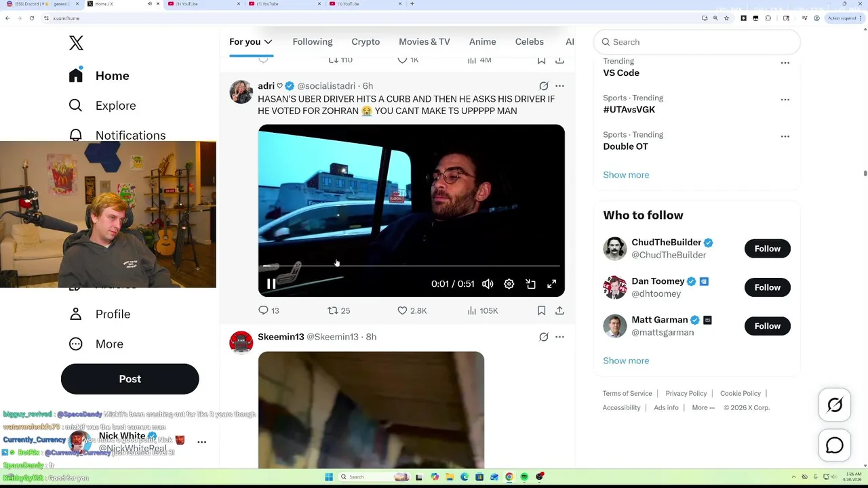
Task: Follow ChudTheBuilder
Action: [767, 249]
